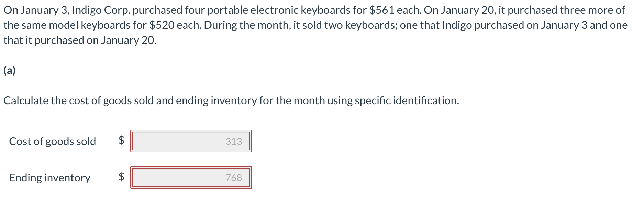
Task: Click the Cost of goods sold input field
Action: tap(191, 141)
